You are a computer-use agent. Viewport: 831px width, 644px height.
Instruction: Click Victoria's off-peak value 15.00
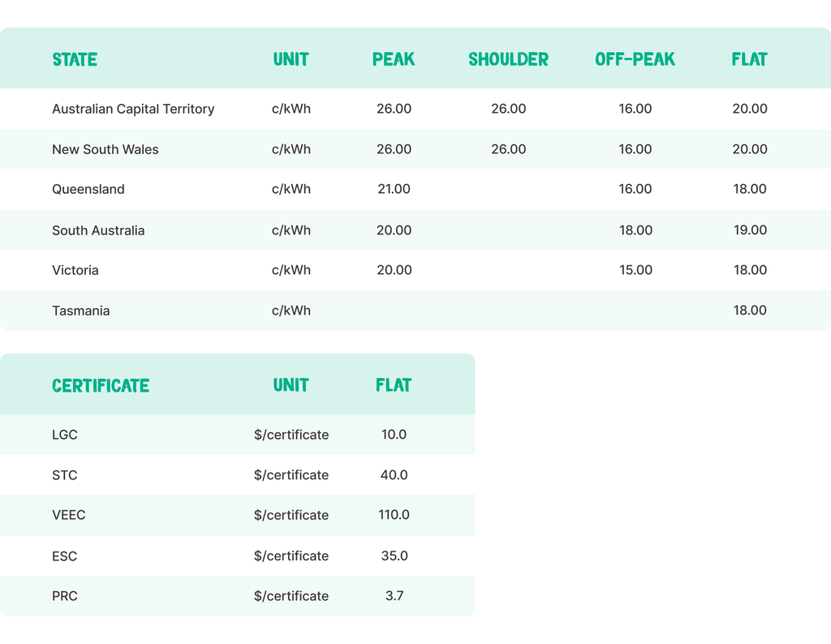[x=635, y=270]
